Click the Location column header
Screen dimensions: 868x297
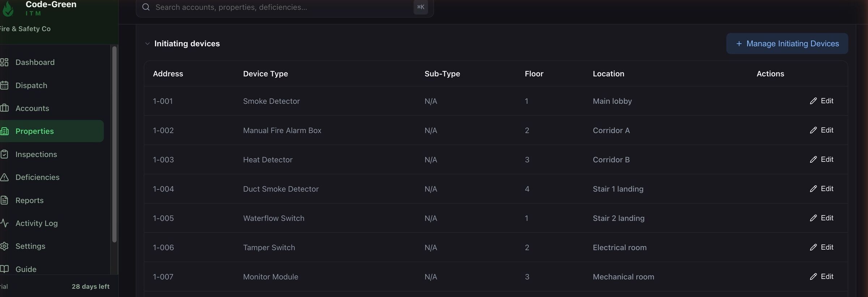[608, 74]
